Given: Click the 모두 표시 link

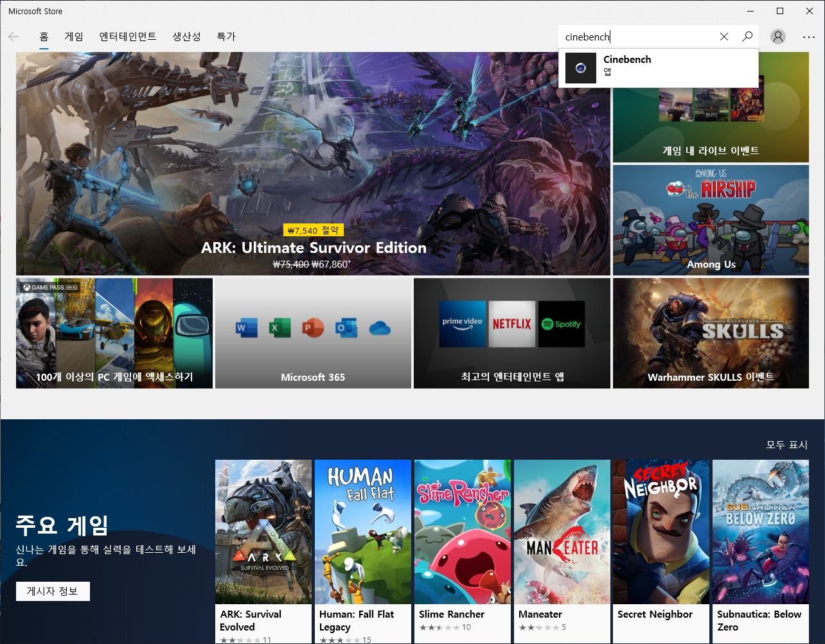Looking at the screenshot, I should [x=786, y=445].
